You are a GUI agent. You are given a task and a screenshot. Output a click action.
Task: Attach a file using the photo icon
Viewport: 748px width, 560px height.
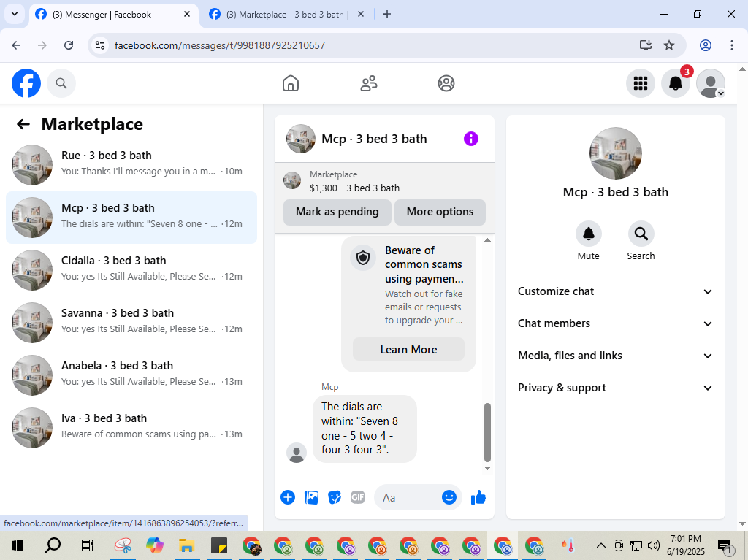click(311, 497)
